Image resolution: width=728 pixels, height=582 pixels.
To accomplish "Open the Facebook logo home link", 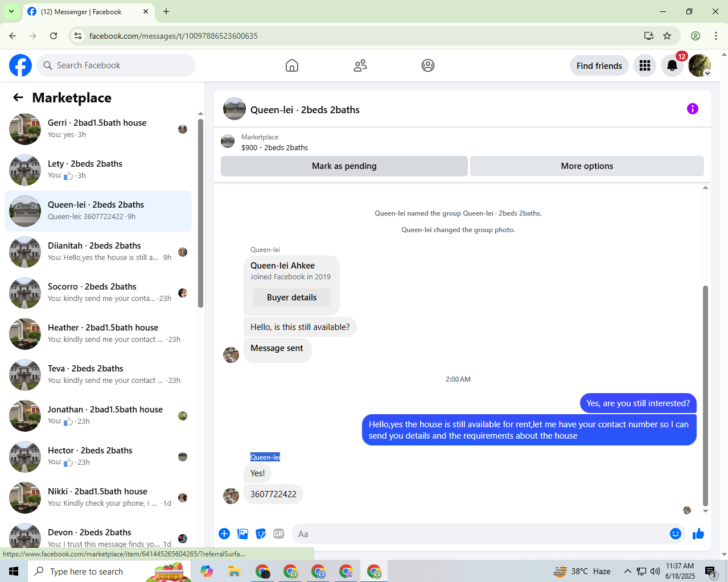I will pyautogui.click(x=20, y=65).
